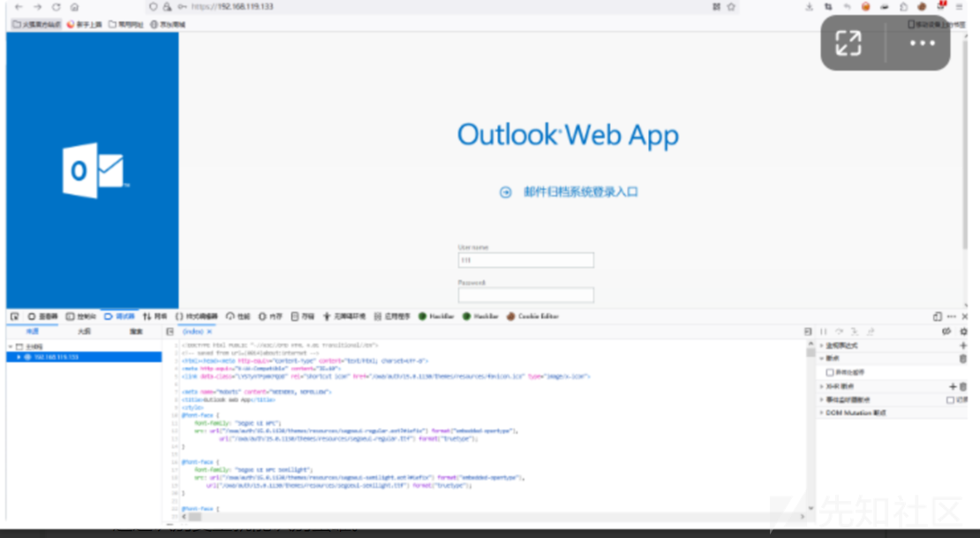Switch to the Network devtools tab
980x538 pixels.
(x=155, y=316)
